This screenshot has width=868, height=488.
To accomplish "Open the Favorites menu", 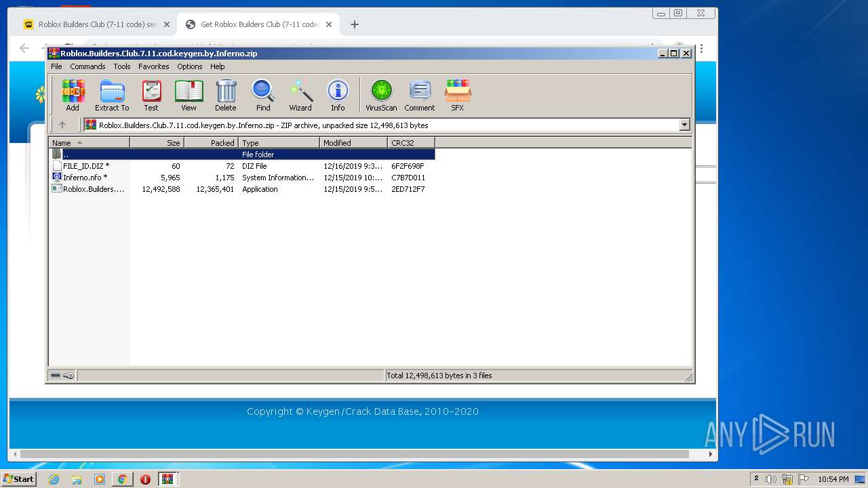I will 154,66.
